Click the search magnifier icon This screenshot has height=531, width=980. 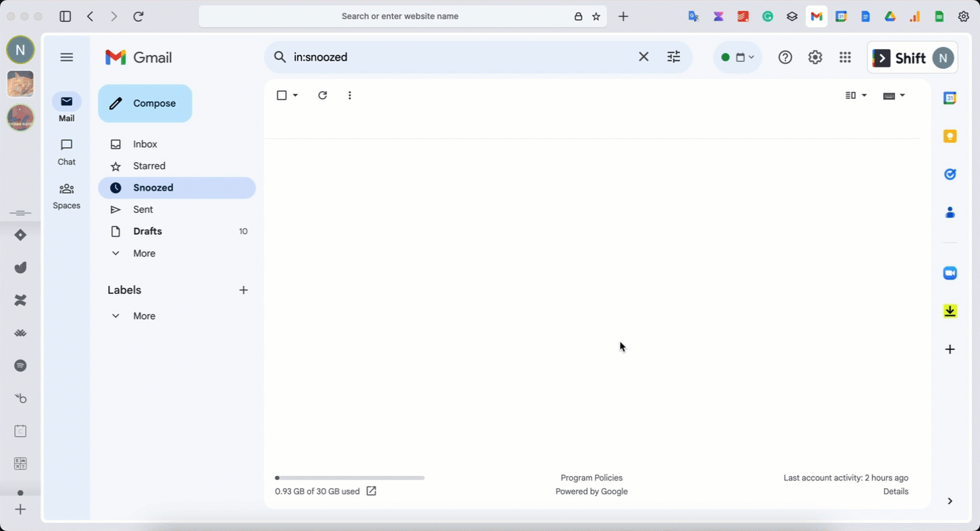(280, 57)
